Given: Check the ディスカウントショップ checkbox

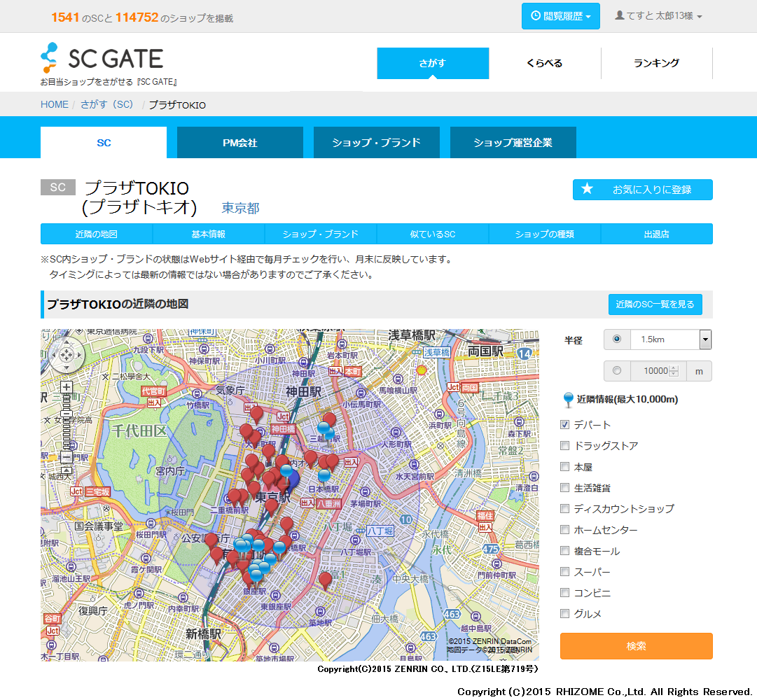Looking at the screenshot, I should pos(564,508).
